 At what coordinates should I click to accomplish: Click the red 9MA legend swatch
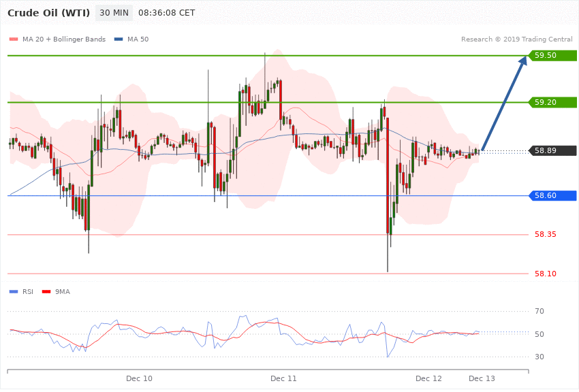46,292
